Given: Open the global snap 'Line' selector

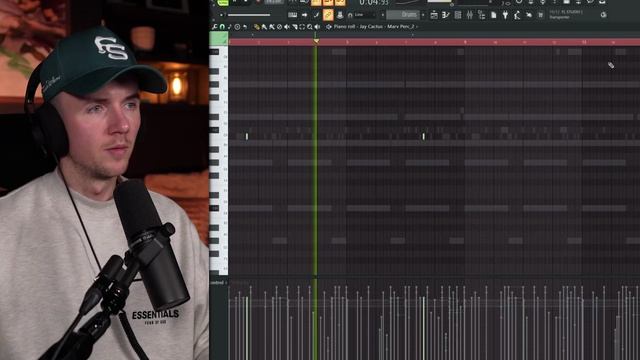Looking at the screenshot, I should click(364, 15).
